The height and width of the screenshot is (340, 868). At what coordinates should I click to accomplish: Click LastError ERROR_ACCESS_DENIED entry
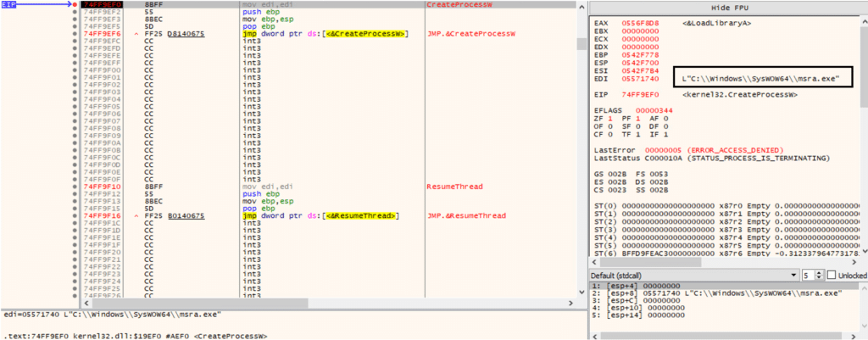tap(688, 150)
